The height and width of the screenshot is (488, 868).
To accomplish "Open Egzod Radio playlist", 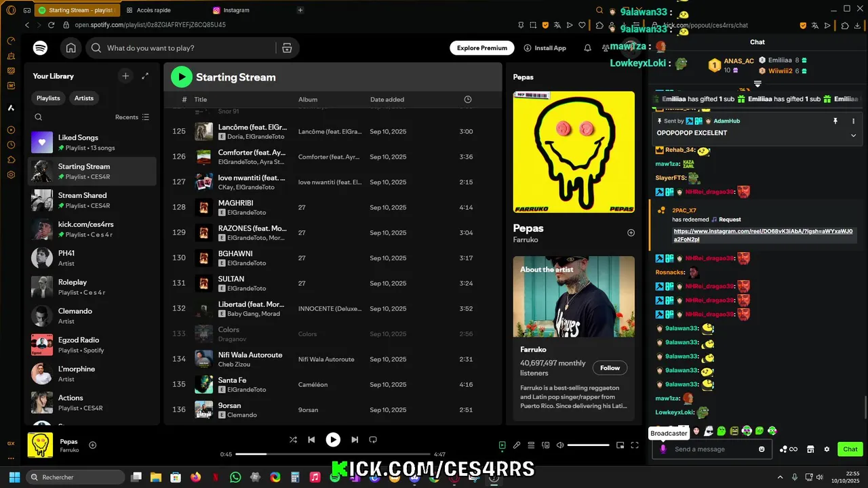I will tap(92, 345).
